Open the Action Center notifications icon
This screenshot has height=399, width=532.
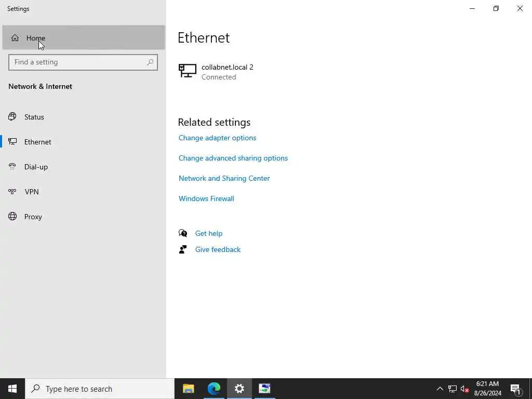pos(515,389)
